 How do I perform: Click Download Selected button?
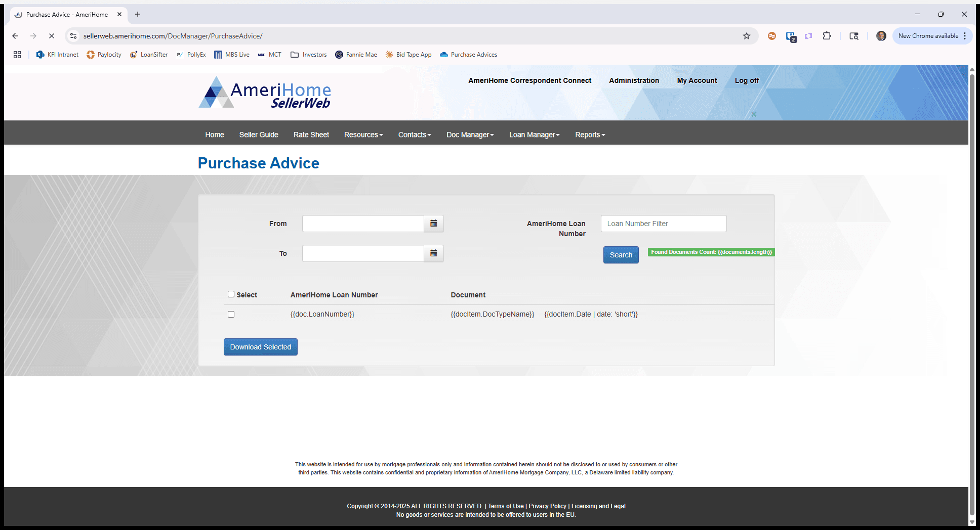(261, 347)
